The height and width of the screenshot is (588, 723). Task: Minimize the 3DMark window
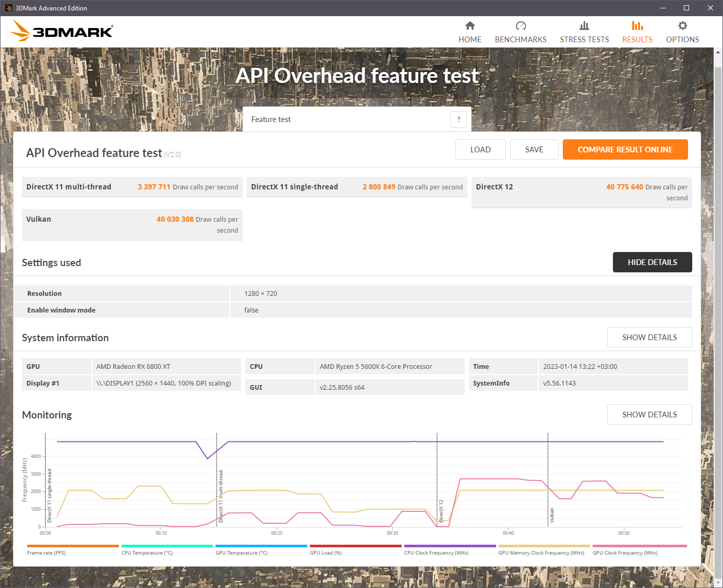(x=663, y=8)
